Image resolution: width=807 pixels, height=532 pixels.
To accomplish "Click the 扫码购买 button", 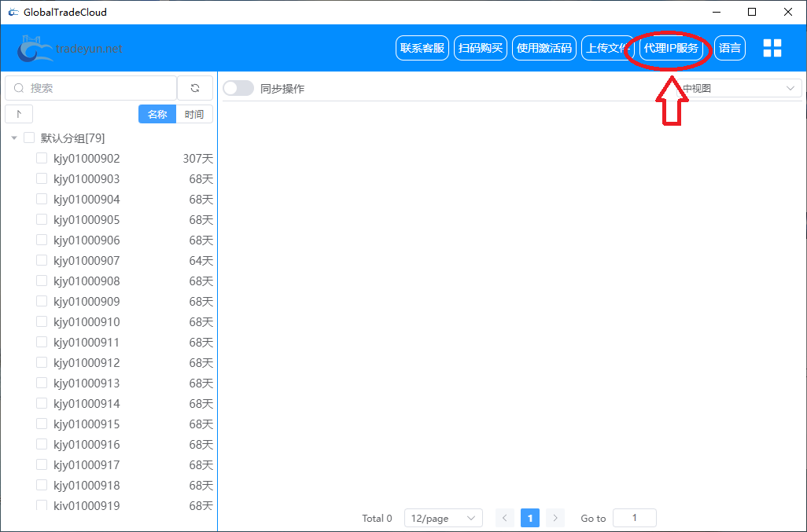I will click(480, 48).
